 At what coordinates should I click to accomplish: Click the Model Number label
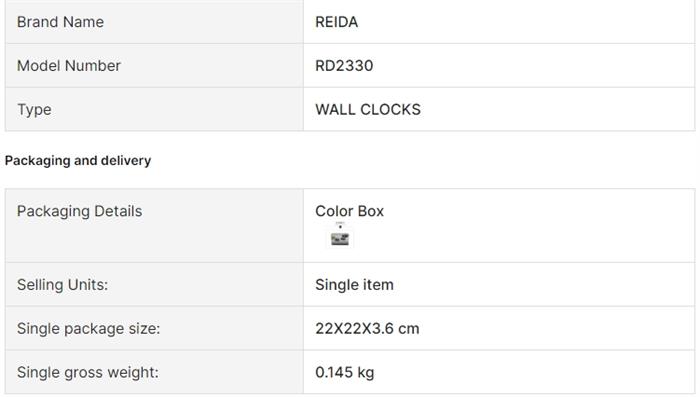[x=69, y=66]
